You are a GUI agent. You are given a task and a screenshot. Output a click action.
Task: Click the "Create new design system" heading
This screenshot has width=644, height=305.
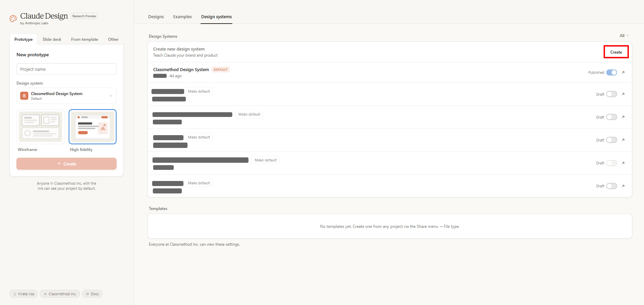tap(179, 49)
